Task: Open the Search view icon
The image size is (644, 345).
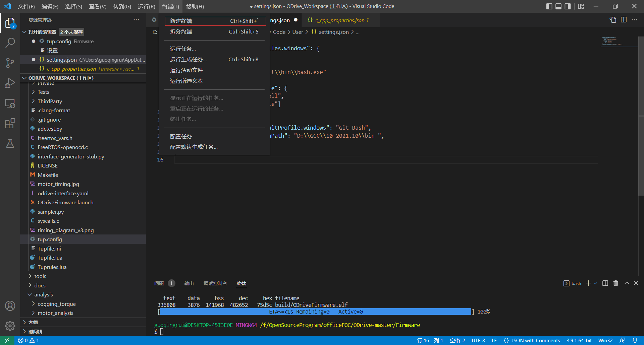Action: click(x=10, y=43)
